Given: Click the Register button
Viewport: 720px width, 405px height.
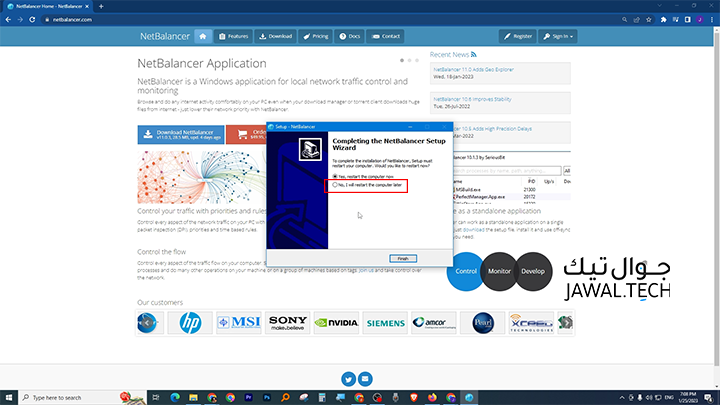Looking at the screenshot, I should (518, 36).
